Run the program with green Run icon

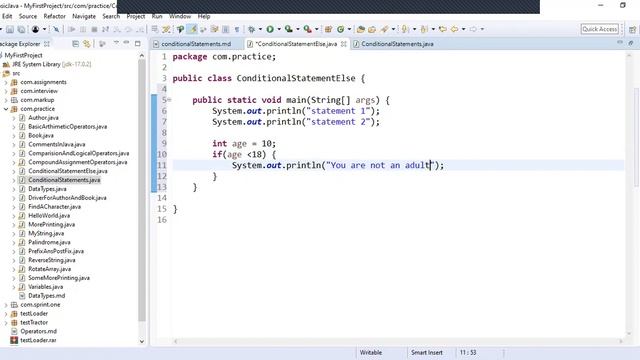coord(270,29)
